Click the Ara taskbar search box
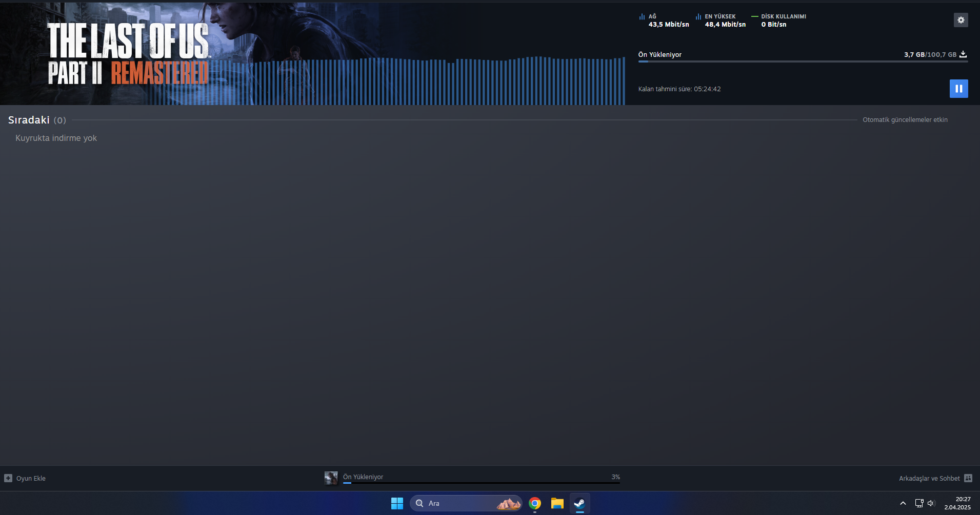Screen dimensions: 980x515 coord(466,503)
